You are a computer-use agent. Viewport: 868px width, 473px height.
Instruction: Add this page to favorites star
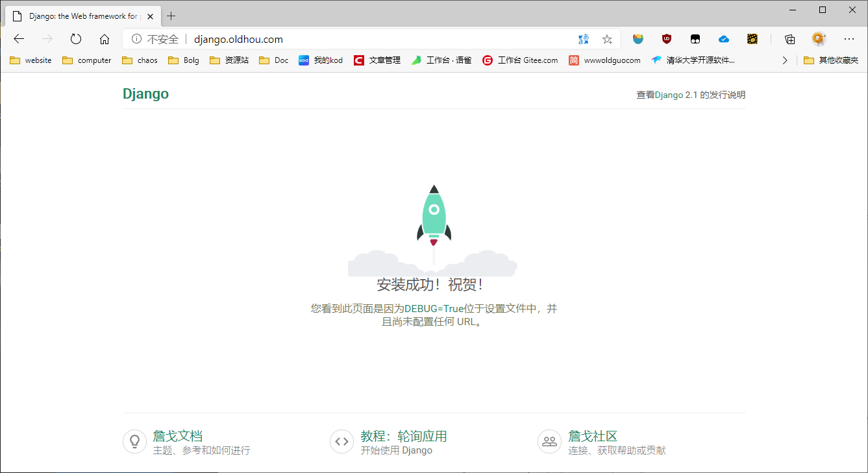point(607,39)
